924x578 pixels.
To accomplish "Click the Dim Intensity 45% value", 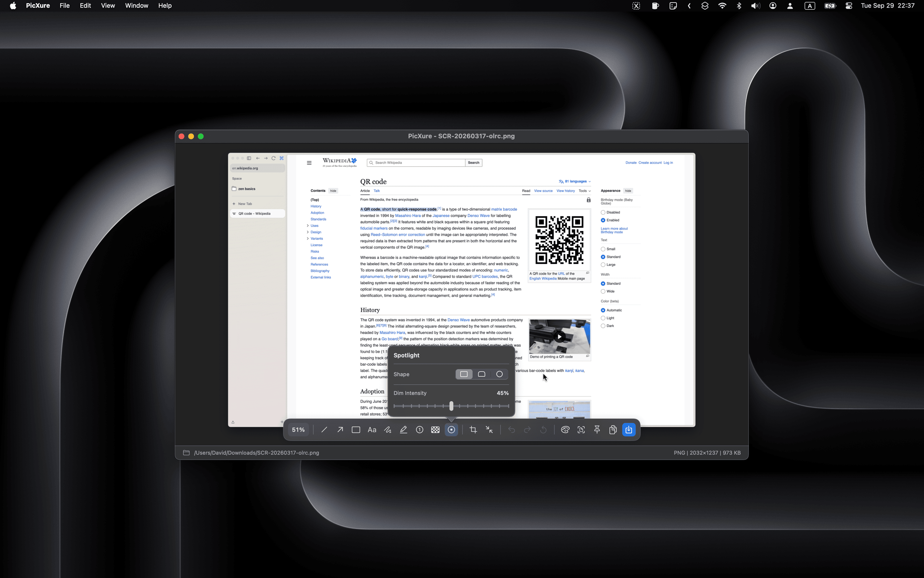I will click(x=502, y=393).
